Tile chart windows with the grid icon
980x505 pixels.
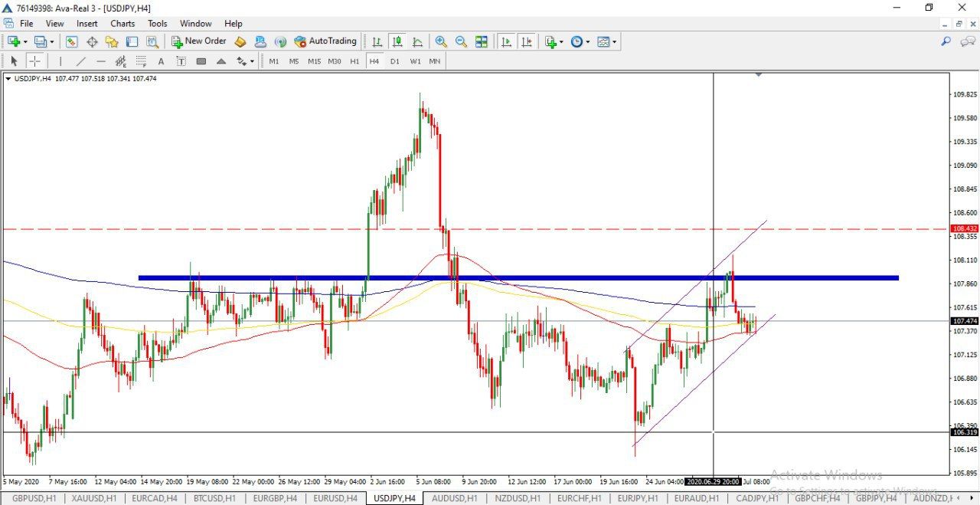[x=481, y=41]
